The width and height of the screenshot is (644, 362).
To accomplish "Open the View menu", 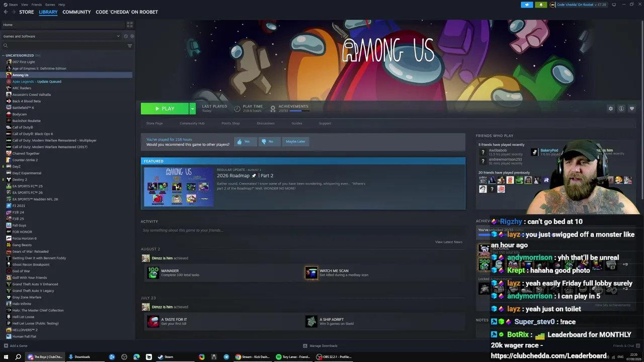I will coord(24,5).
